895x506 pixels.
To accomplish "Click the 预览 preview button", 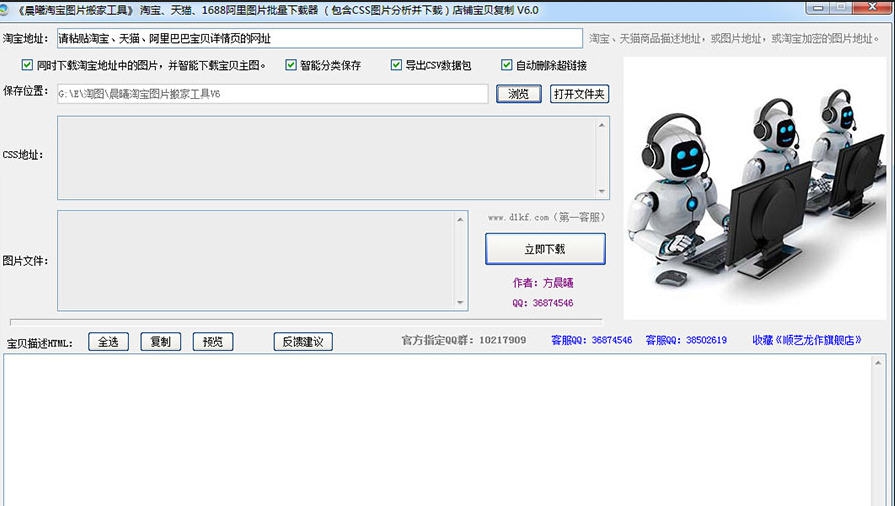I will click(x=213, y=342).
